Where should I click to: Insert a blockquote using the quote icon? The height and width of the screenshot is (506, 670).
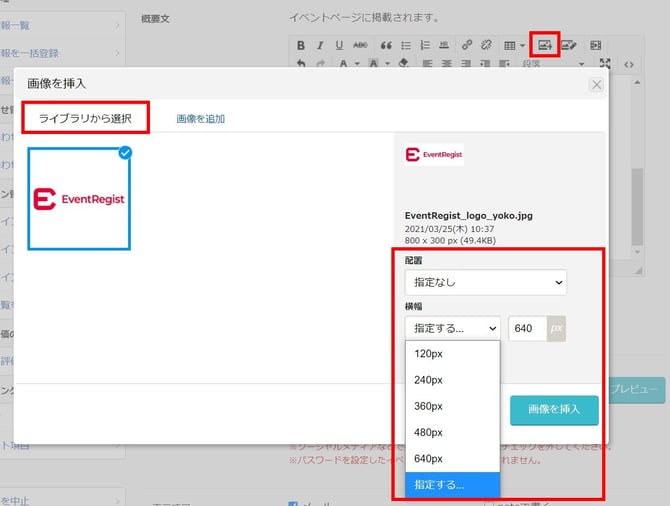coord(383,45)
